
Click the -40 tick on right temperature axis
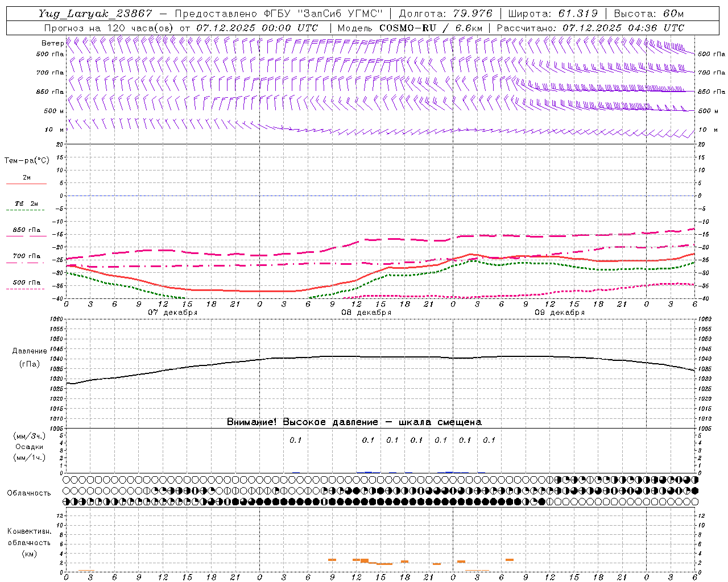point(704,299)
